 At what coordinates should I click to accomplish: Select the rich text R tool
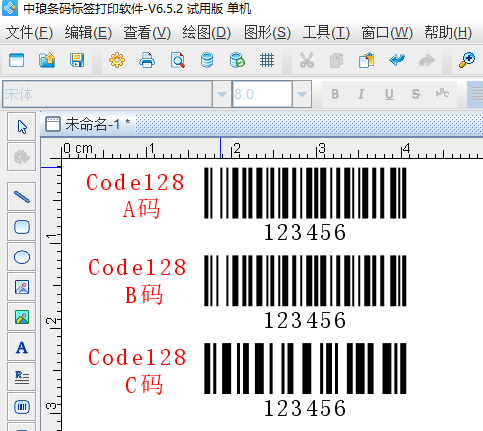[22, 377]
